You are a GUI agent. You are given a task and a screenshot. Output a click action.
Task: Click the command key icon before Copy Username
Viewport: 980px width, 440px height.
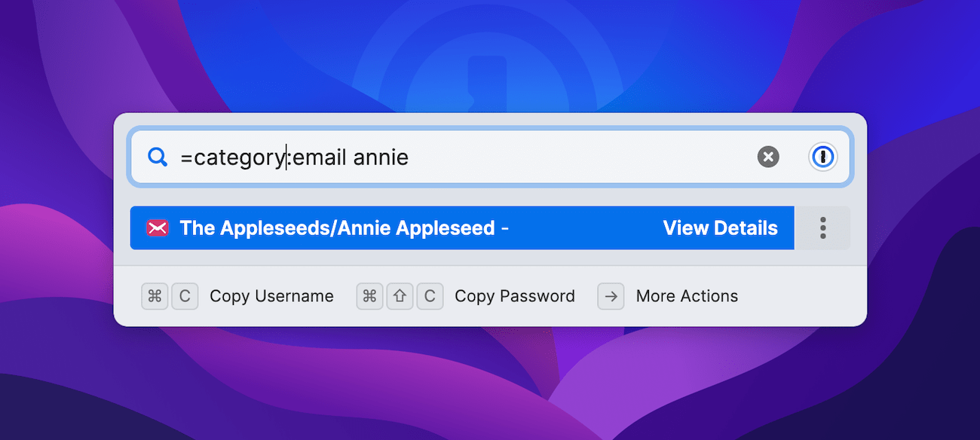click(155, 296)
